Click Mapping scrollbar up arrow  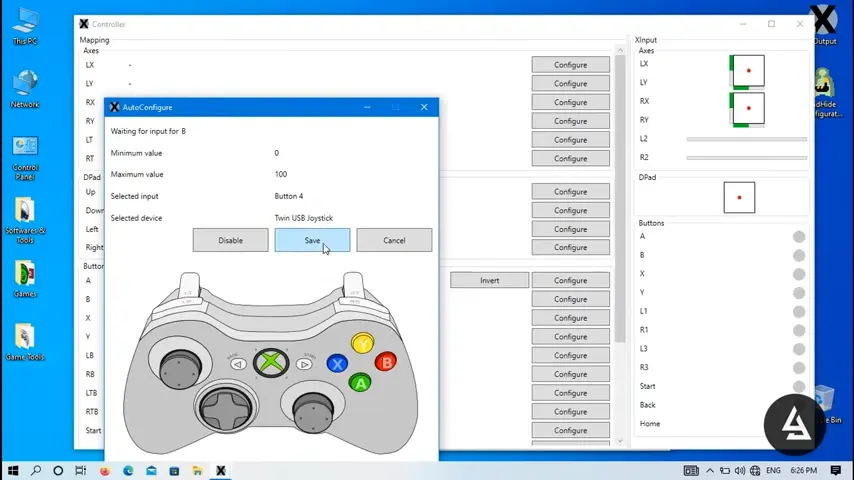click(620, 50)
